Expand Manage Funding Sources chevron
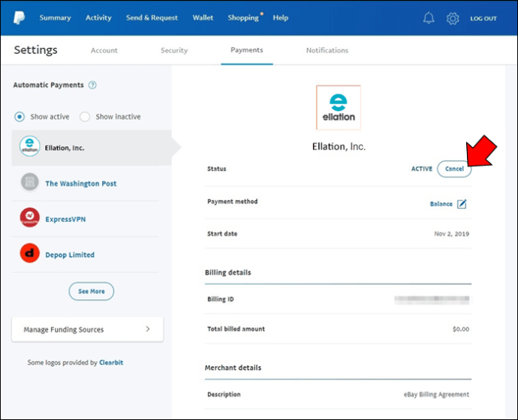The image size is (518, 420). 148,329
